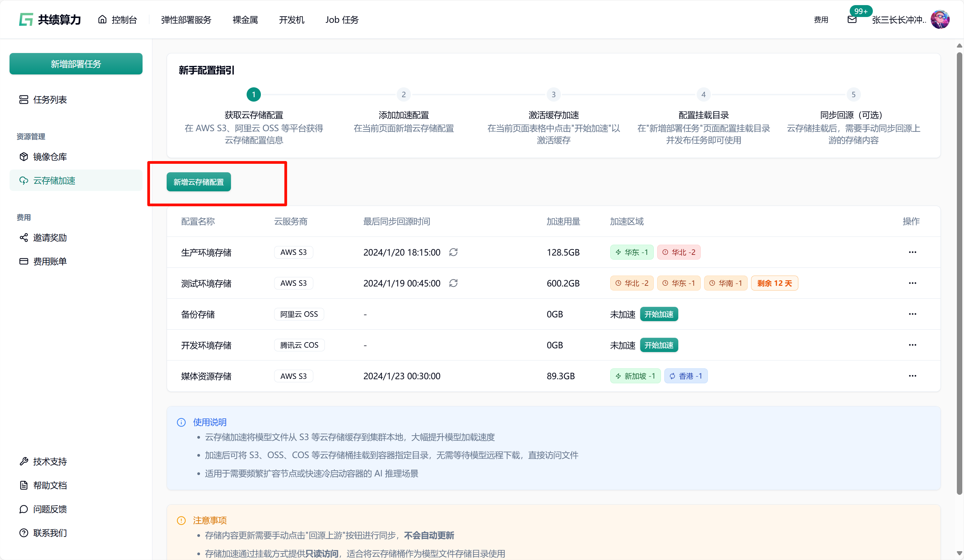Switch to Job 任务 nav item
This screenshot has width=964, height=560.
tap(342, 19)
